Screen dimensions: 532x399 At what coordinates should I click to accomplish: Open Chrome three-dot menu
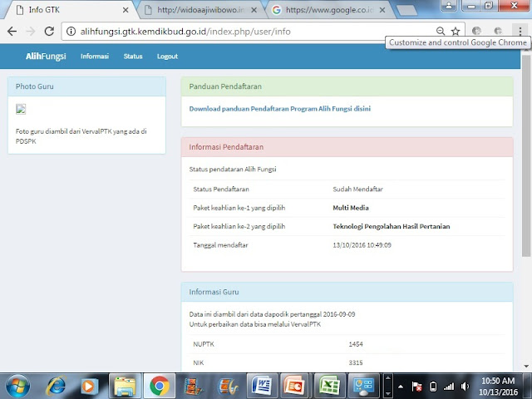pos(520,32)
